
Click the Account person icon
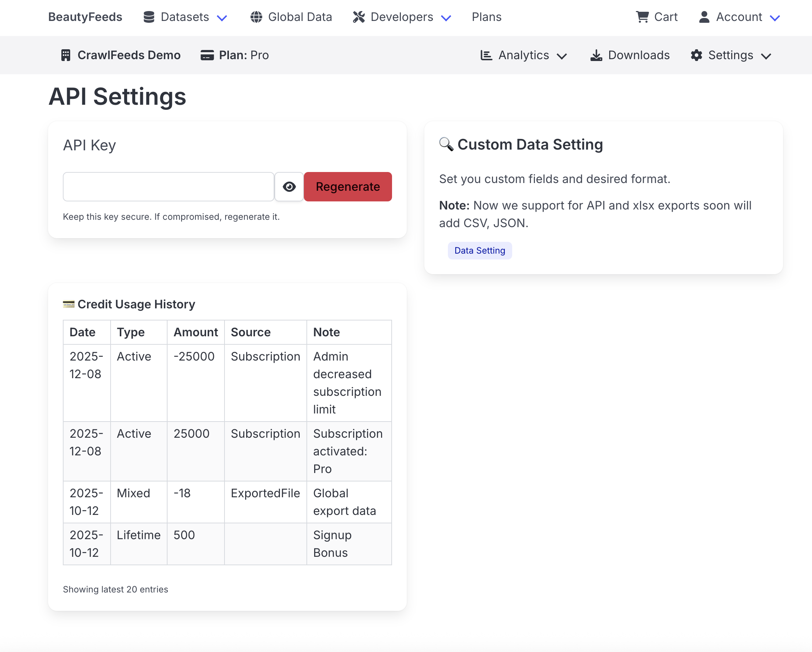(x=704, y=17)
